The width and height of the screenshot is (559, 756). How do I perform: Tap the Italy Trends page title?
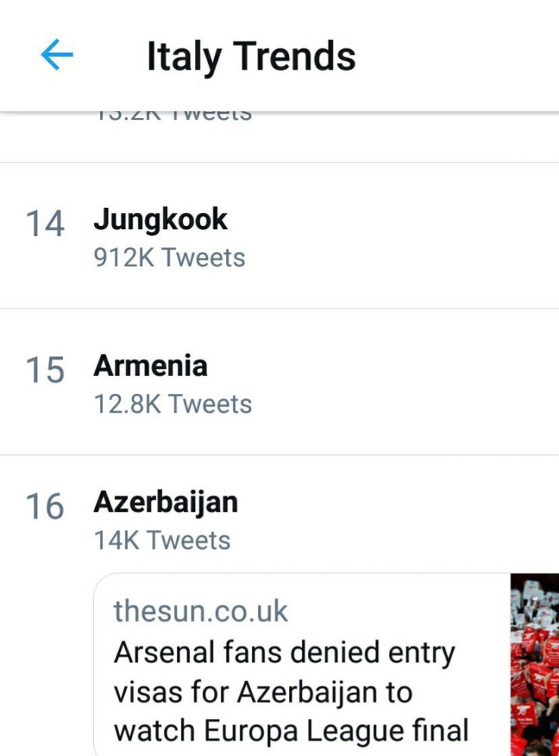tap(250, 57)
